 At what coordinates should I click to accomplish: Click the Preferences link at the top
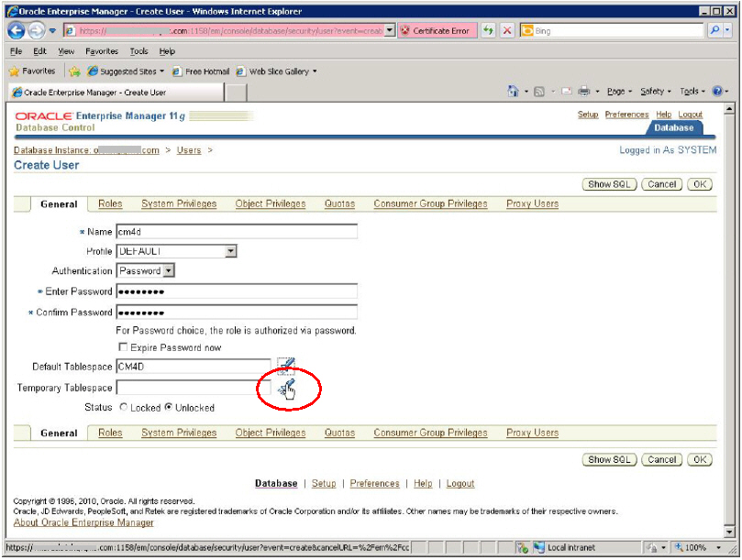point(626,114)
